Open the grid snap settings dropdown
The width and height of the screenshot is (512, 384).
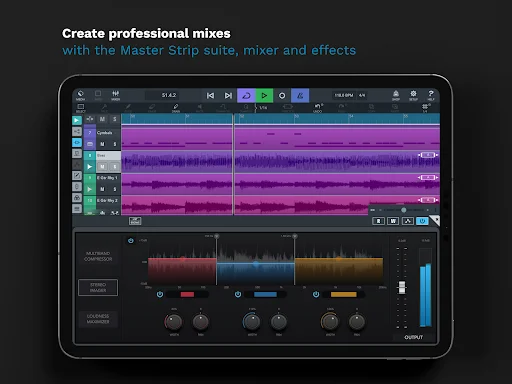pos(425,108)
